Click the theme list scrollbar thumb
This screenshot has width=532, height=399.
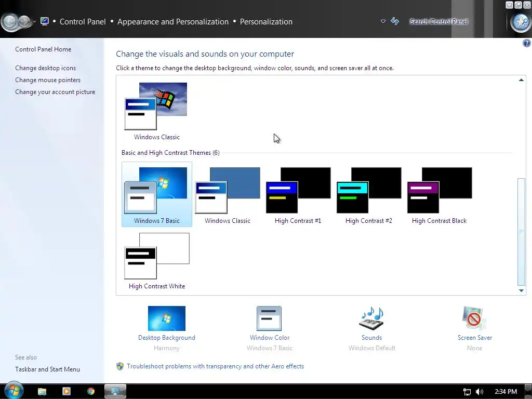pos(521,232)
